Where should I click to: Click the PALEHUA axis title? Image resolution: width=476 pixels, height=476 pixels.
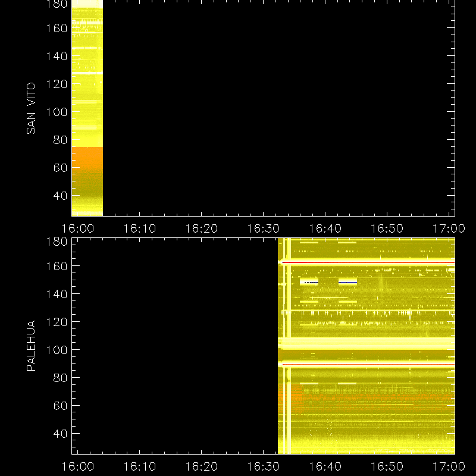(31, 346)
